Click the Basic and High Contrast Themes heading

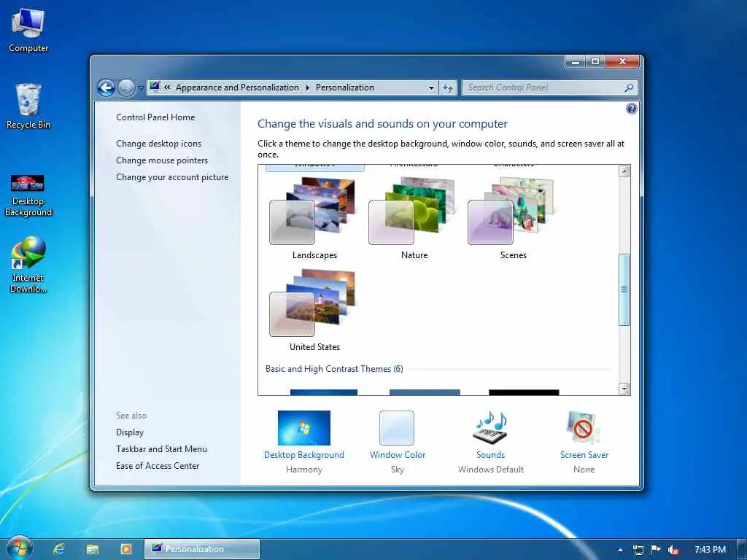pyautogui.click(x=334, y=368)
